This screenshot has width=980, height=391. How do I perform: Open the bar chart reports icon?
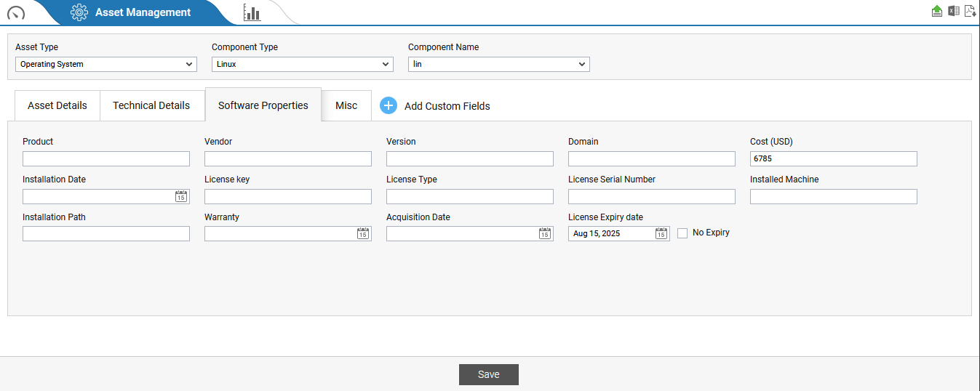[252, 12]
